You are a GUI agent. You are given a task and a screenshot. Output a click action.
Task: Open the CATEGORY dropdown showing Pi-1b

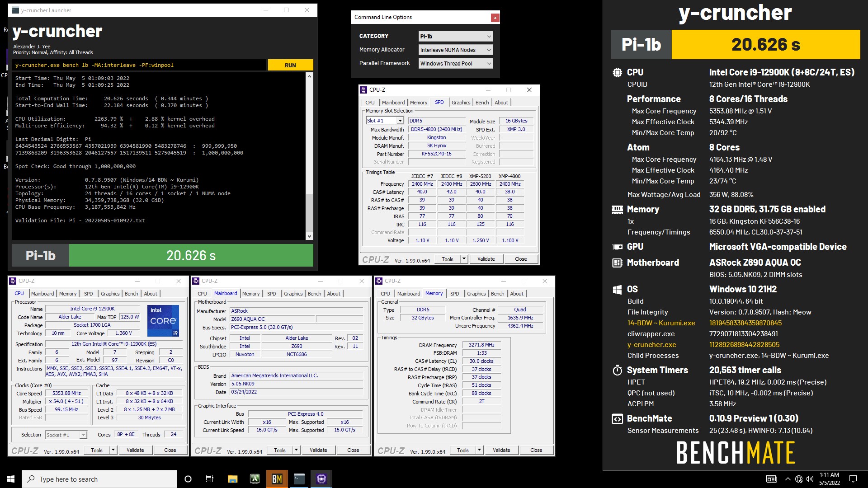tap(456, 36)
